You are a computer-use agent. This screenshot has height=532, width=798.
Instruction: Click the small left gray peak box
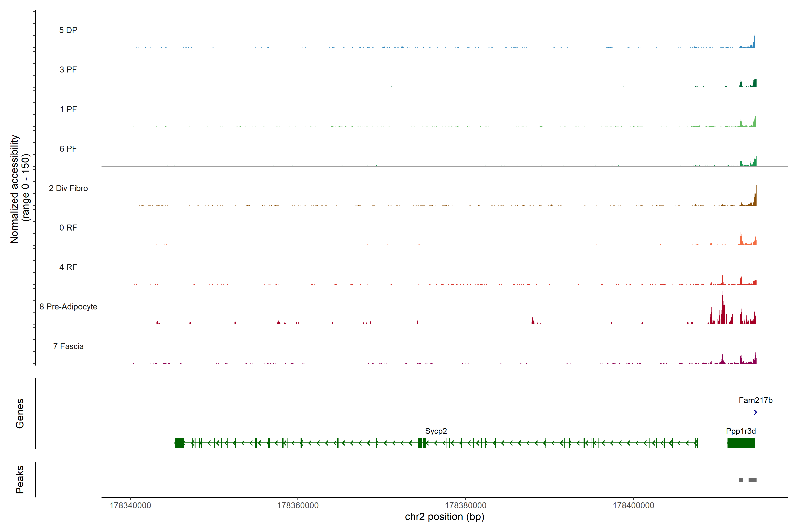click(741, 480)
